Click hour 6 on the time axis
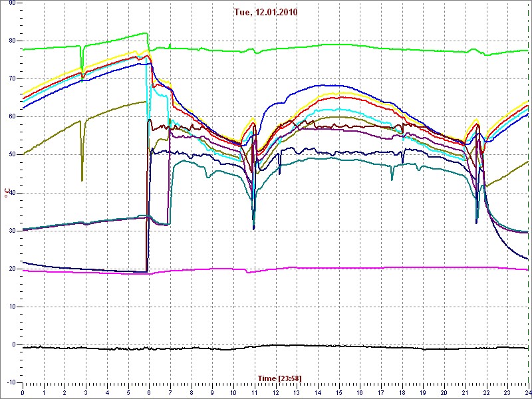 click(x=149, y=392)
